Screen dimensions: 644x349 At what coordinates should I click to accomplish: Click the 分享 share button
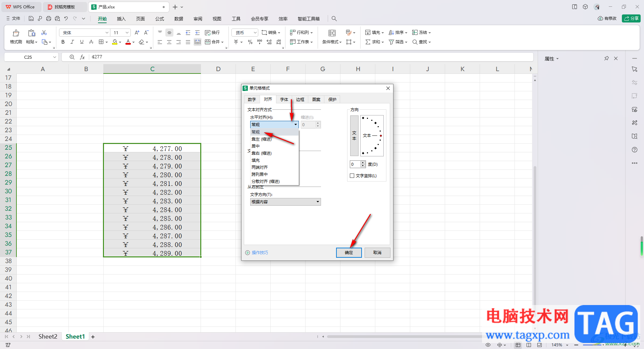coord(631,18)
